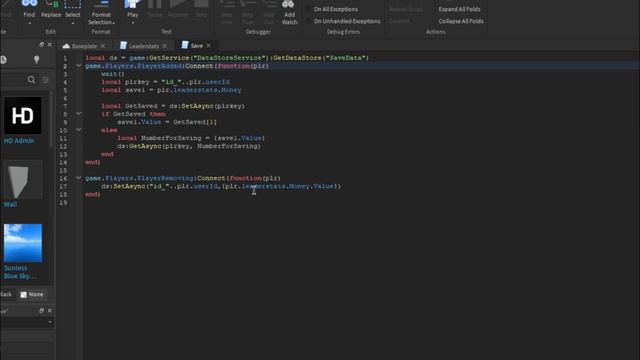Click the Step Out debugger icon

pyautogui.click(x=269, y=4)
